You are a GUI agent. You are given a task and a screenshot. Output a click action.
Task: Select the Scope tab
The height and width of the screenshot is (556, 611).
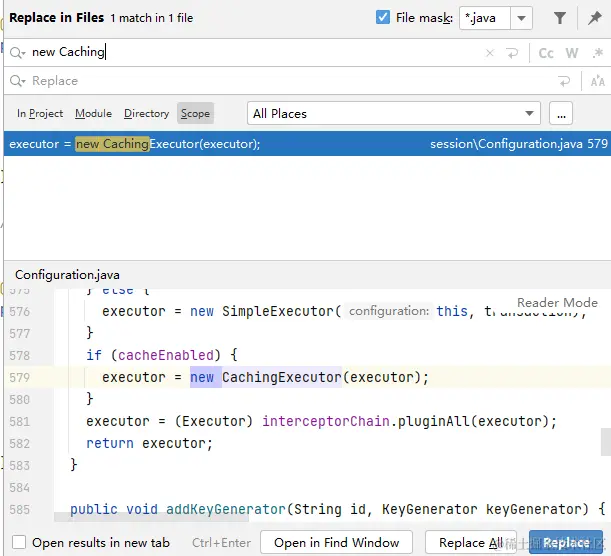pyautogui.click(x=195, y=113)
